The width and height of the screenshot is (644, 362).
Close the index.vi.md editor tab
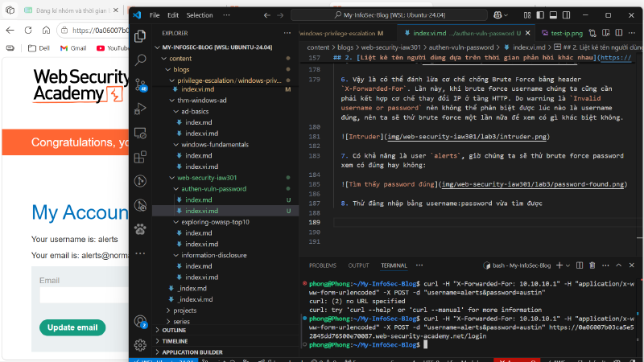click(x=528, y=33)
